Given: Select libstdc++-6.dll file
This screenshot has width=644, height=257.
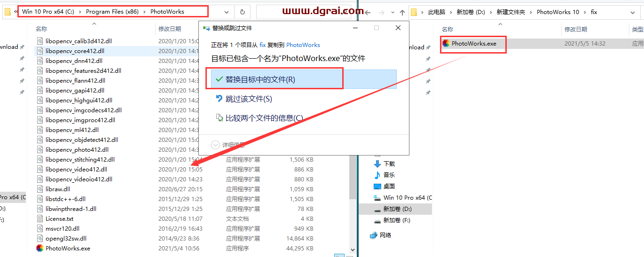Looking at the screenshot, I should click(x=65, y=199).
